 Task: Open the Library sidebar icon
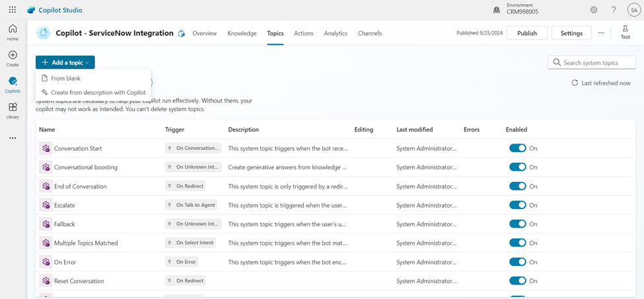(x=13, y=111)
